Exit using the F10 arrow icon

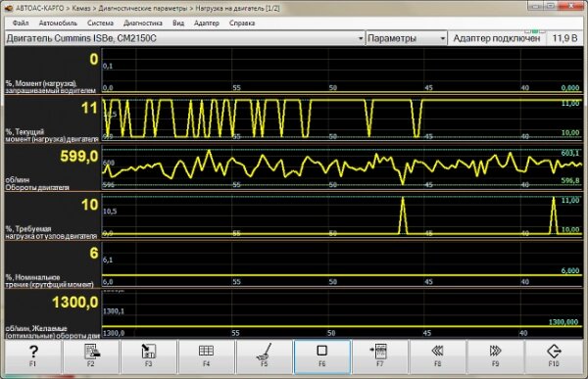point(554,356)
